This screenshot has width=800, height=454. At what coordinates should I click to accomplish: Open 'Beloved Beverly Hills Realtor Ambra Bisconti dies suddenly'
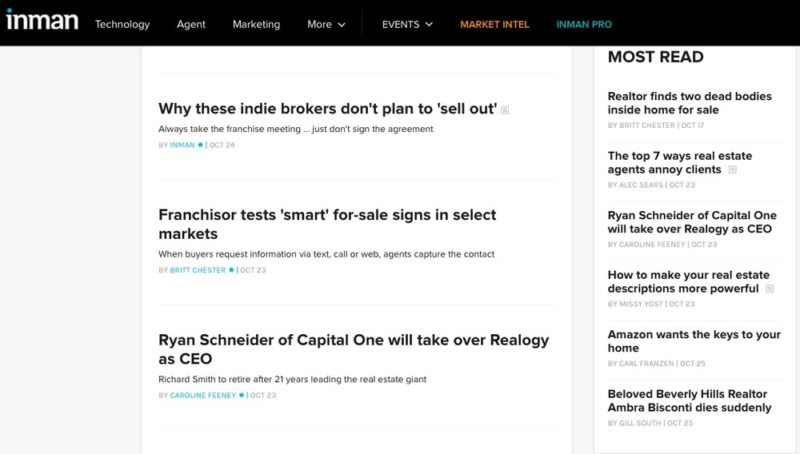pos(689,401)
